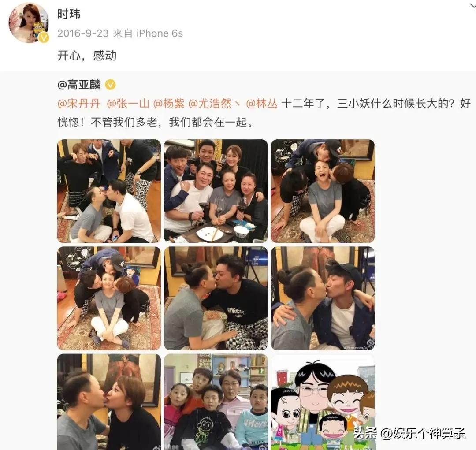
Task: Open the third photo of the laughing woman
Action: 323,191
